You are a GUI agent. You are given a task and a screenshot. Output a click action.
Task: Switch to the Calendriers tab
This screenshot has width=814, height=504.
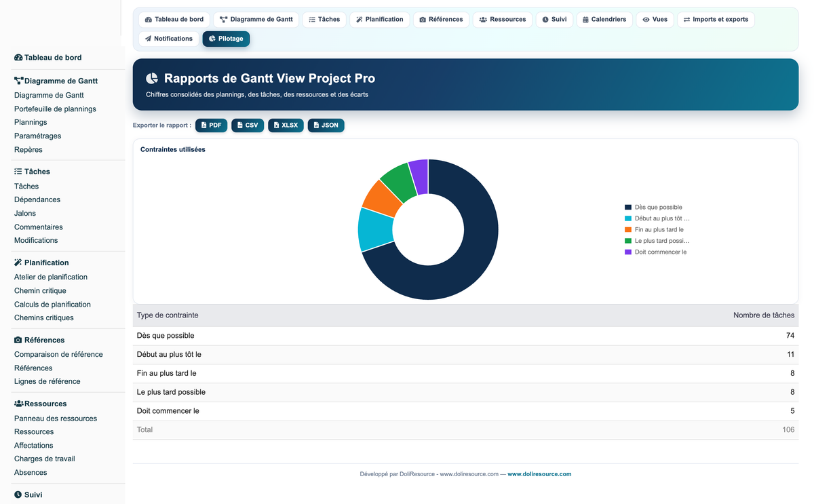click(x=604, y=20)
